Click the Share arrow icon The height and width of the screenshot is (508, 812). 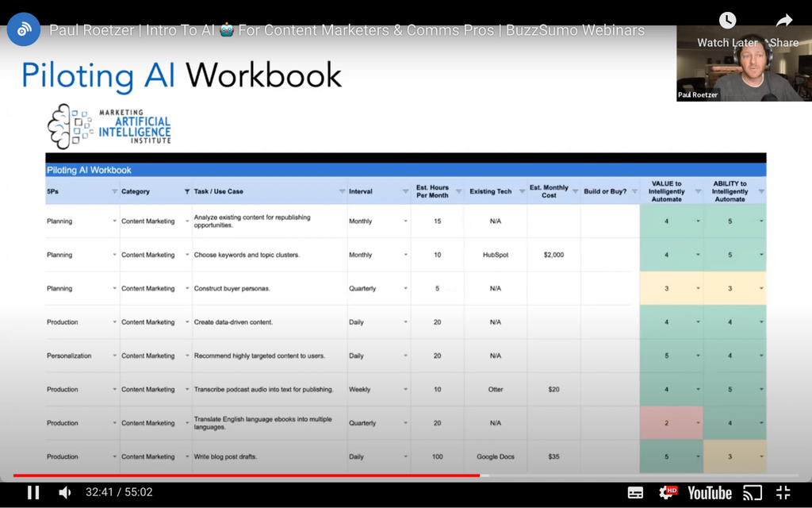pos(784,21)
